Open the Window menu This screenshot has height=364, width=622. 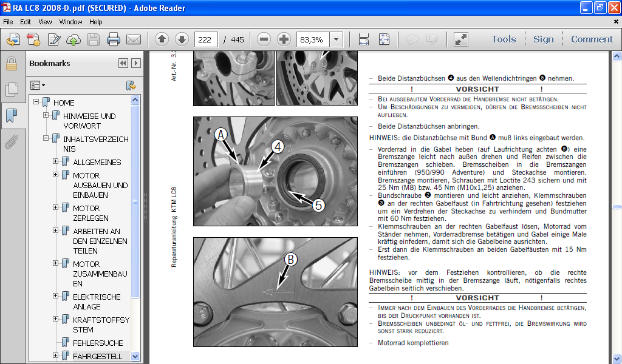pyautogui.click(x=70, y=22)
